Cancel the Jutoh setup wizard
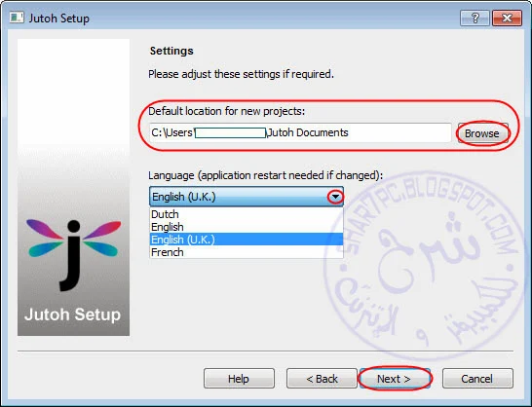 click(477, 379)
